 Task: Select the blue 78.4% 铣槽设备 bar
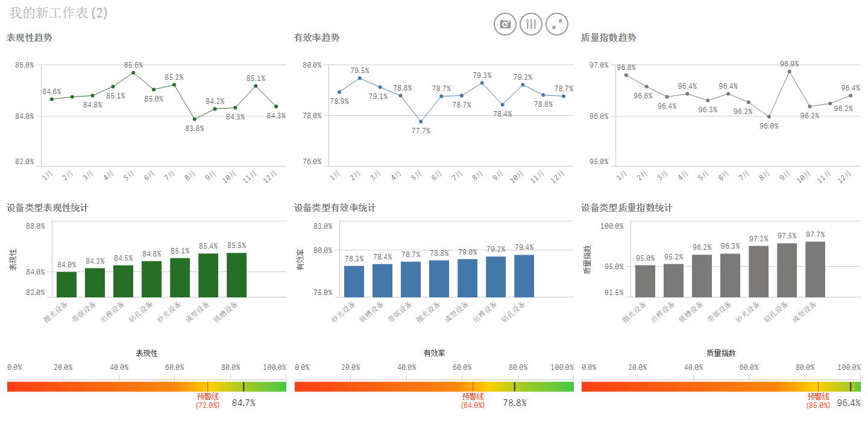(383, 281)
